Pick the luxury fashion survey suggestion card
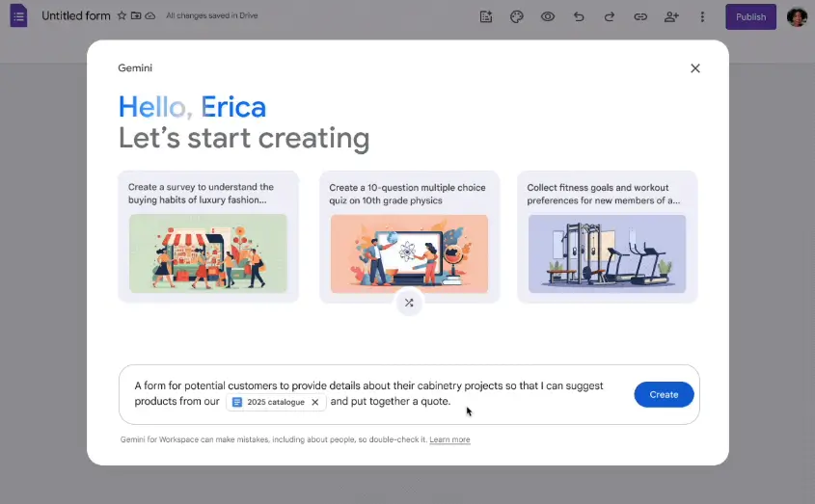The image size is (815, 504). coord(208,236)
